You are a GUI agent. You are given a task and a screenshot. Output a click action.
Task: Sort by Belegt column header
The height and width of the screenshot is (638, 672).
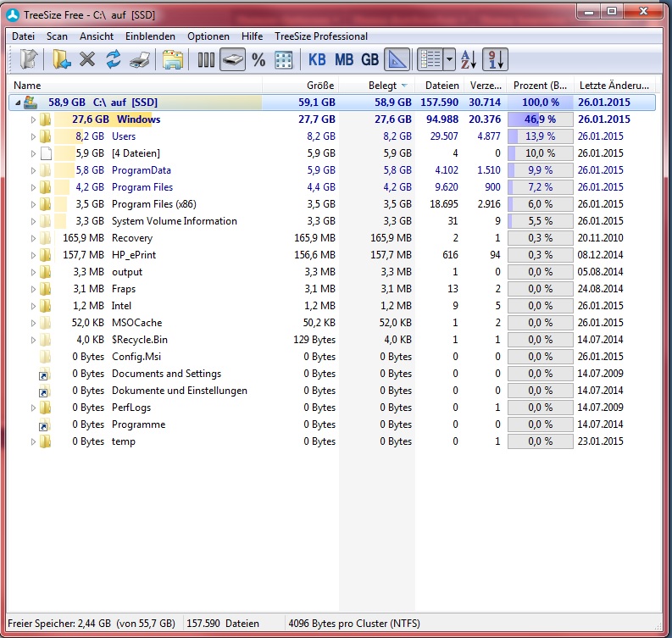(377, 86)
